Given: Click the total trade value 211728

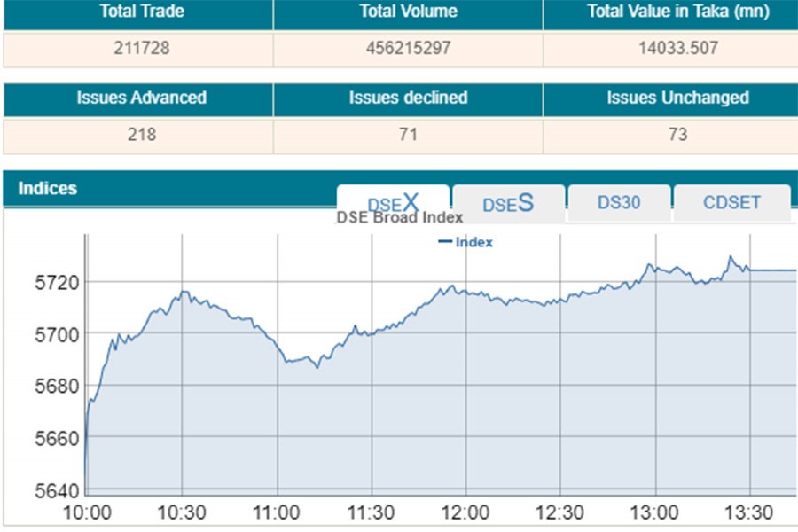Looking at the screenshot, I should 141,49.
